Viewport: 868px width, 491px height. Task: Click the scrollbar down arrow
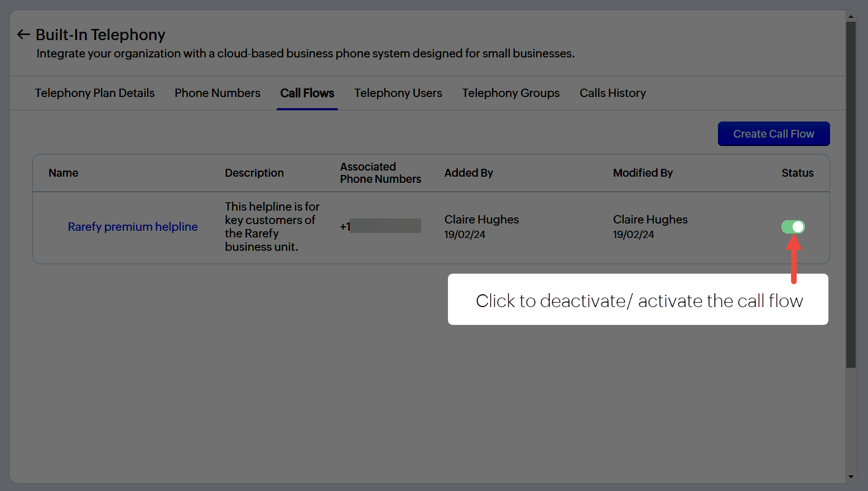(x=851, y=477)
